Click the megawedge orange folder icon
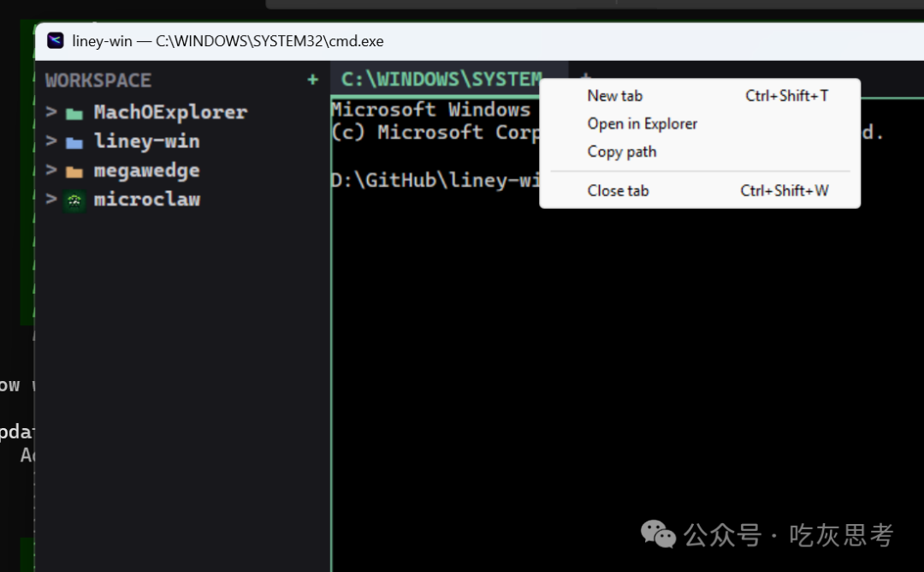 point(74,171)
